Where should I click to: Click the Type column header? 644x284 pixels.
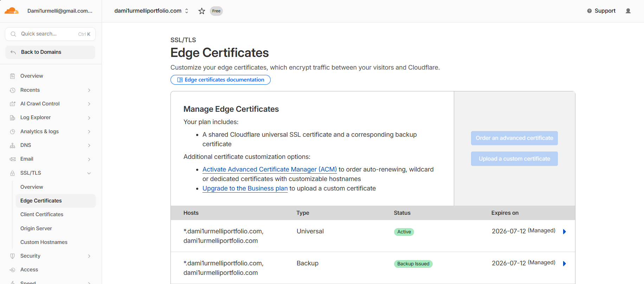303,213
